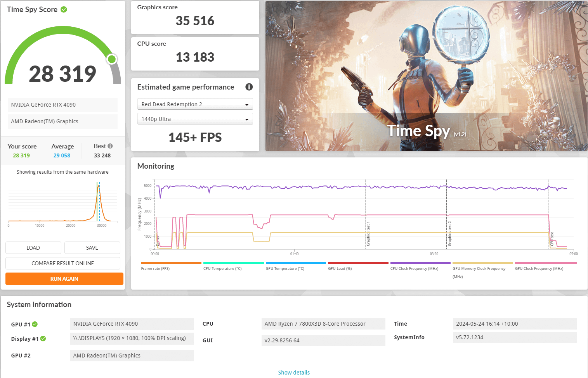Click the Time value 2024-05-24 16:14 +10:00
Image resolution: width=588 pixels, height=378 pixels.
click(x=515, y=324)
